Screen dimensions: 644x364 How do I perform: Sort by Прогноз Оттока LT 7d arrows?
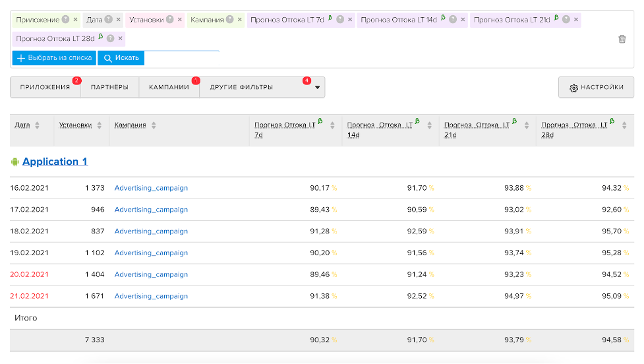point(332,125)
